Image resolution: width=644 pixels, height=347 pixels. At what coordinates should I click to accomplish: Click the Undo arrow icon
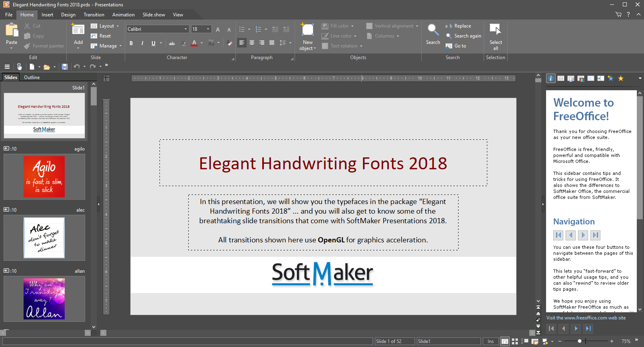77,67
